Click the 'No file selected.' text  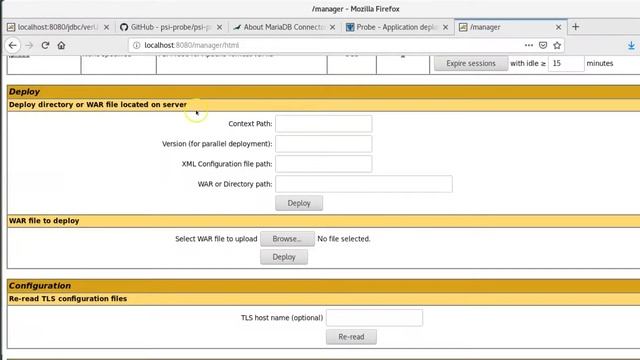coord(344,239)
